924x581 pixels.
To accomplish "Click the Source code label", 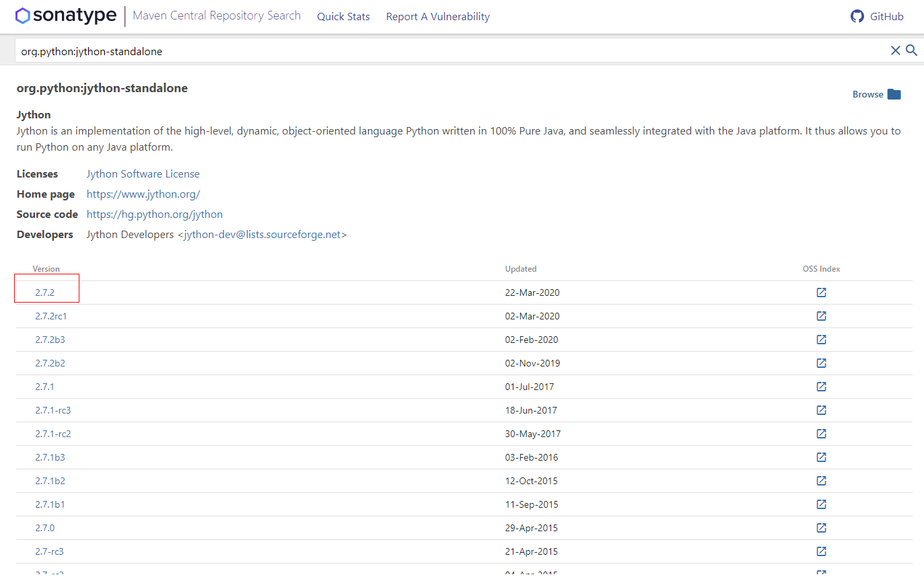I will 47,214.
